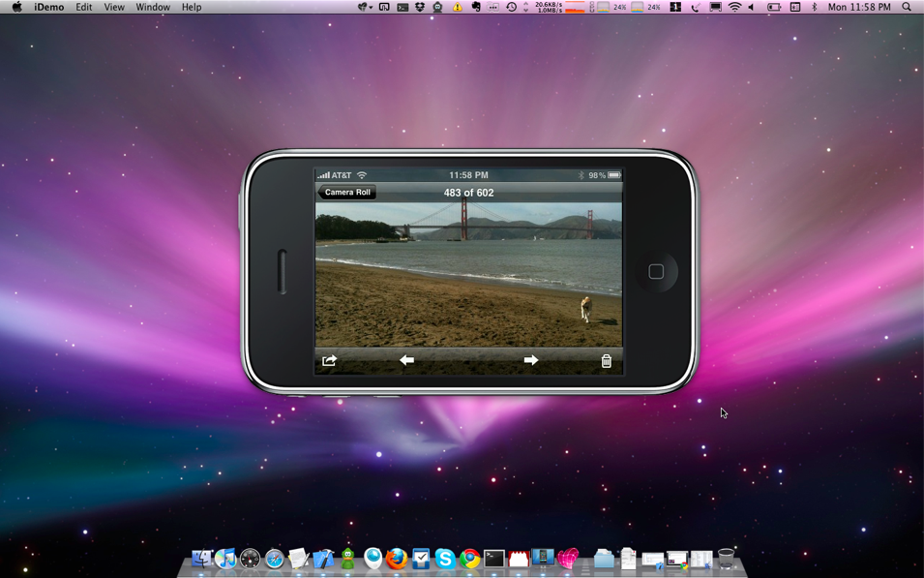This screenshot has width=924, height=578.
Task: Launch iTunes from the Dock
Action: pos(225,558)
